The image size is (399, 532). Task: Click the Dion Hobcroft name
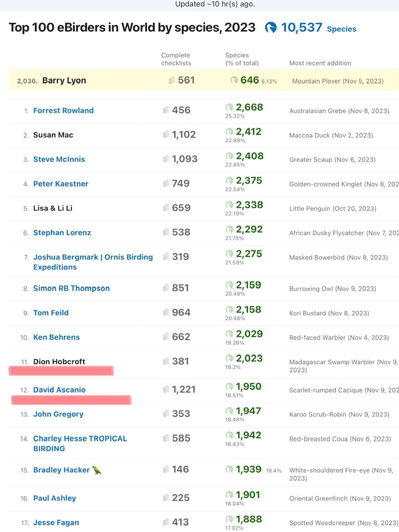point(59,362)
